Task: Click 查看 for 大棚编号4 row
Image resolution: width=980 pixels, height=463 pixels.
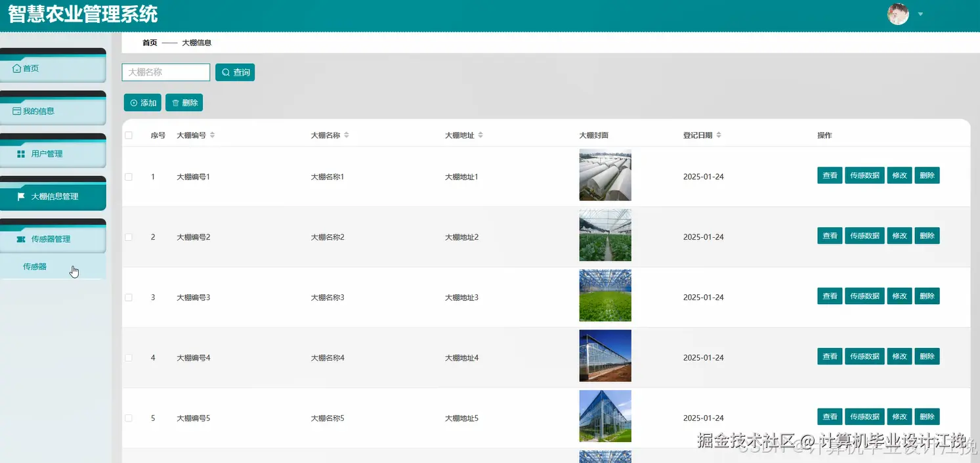Action: tap(830, 357)
